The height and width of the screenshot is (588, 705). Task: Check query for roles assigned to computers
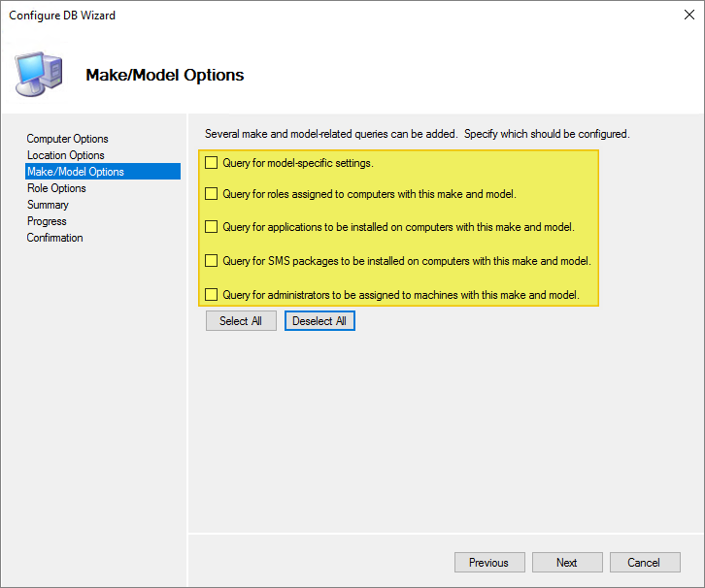pyautogui.click(x=212, y=194)
